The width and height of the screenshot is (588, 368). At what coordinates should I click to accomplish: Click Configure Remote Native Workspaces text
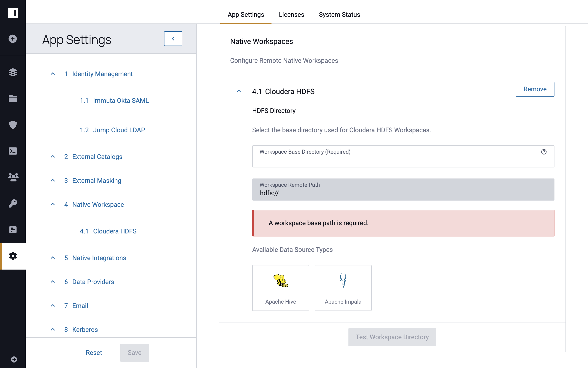click(284, 60)
